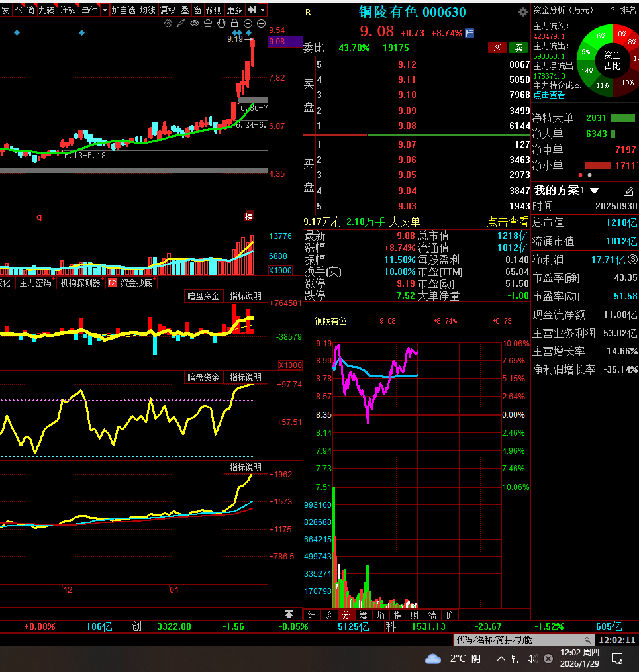
Task: Open the volume speaker tray icon
Action: [x=532, y=659]
